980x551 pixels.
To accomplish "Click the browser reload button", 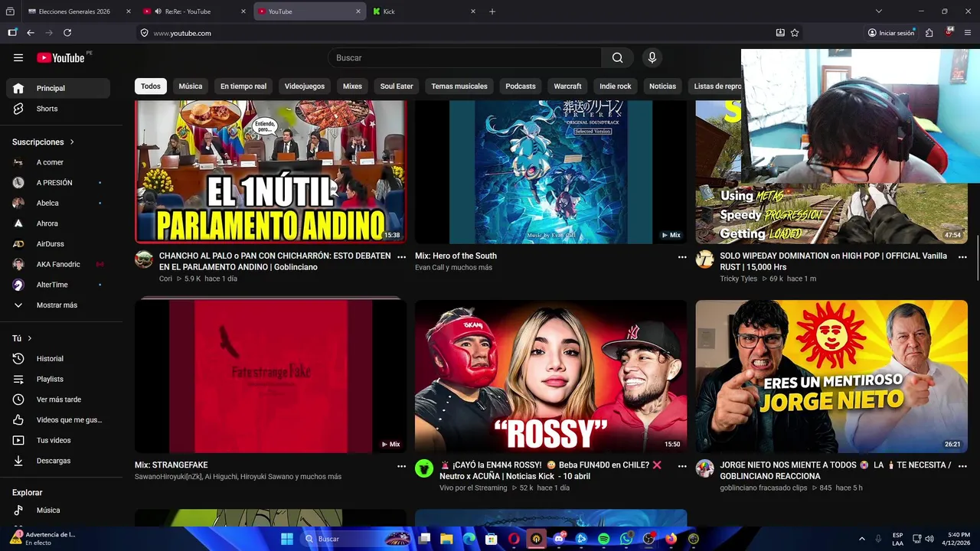I will point(67,33).
